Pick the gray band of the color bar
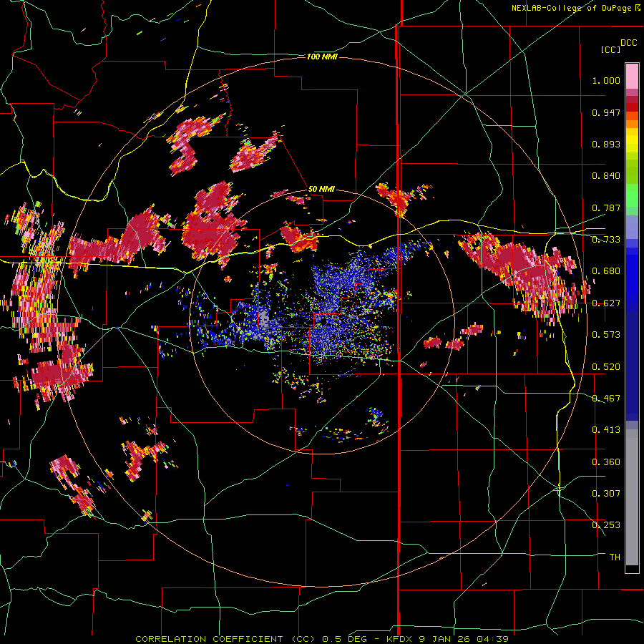Viewport: 644px width, 644px height. [x=632, y=497]
